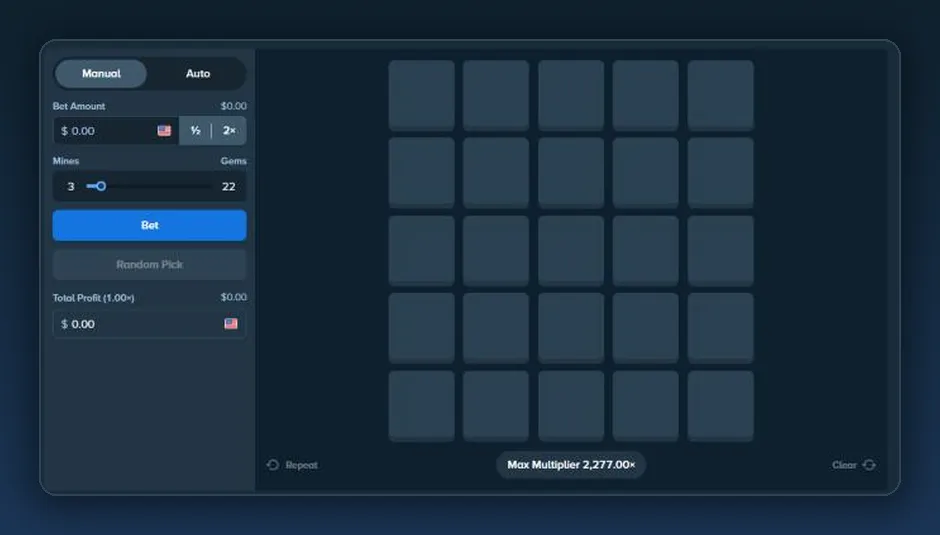Reveal the middle tile in the top row

(x=571, y=95)
